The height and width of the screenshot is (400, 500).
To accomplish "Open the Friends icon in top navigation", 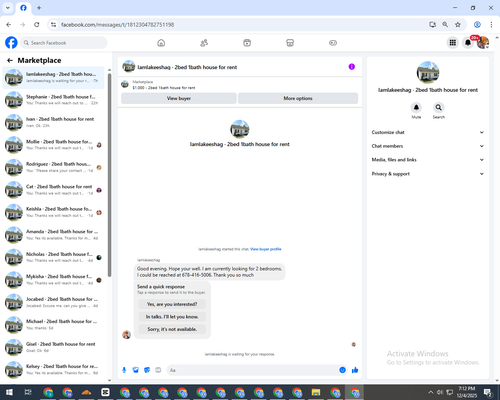I will [x=204, y=43].
